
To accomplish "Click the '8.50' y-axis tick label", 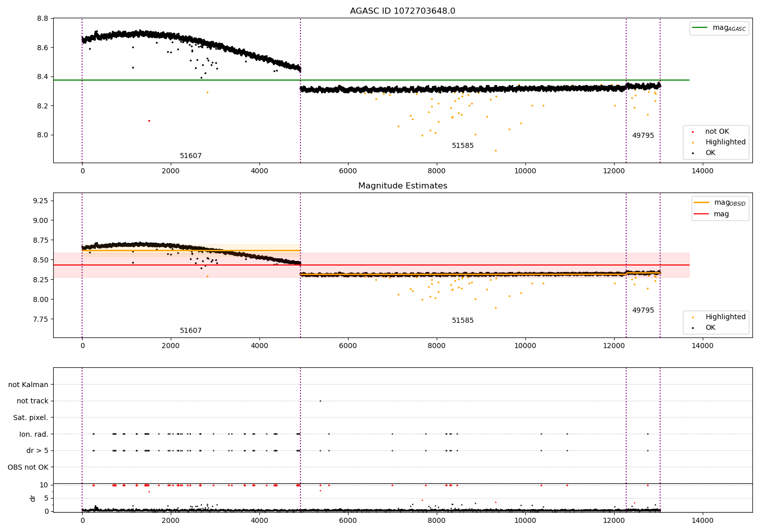I will [41, 260].
